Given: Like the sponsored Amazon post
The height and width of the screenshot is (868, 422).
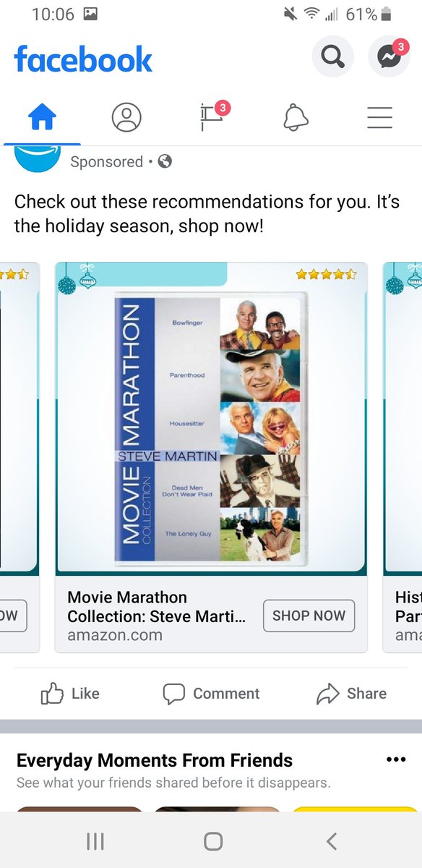Looking at the screenshot, I should click(x=70, y=694).
